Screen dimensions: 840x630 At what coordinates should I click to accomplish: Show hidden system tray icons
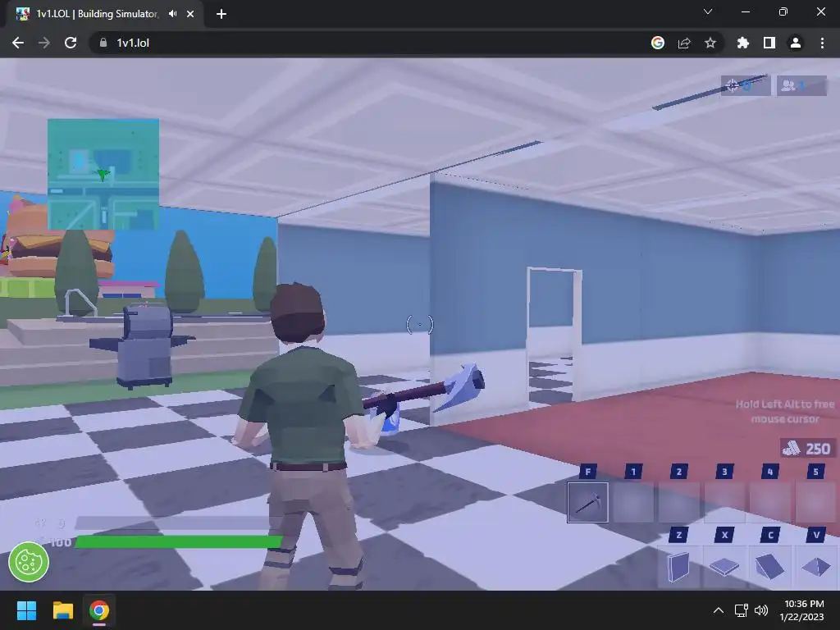[719, 610]
